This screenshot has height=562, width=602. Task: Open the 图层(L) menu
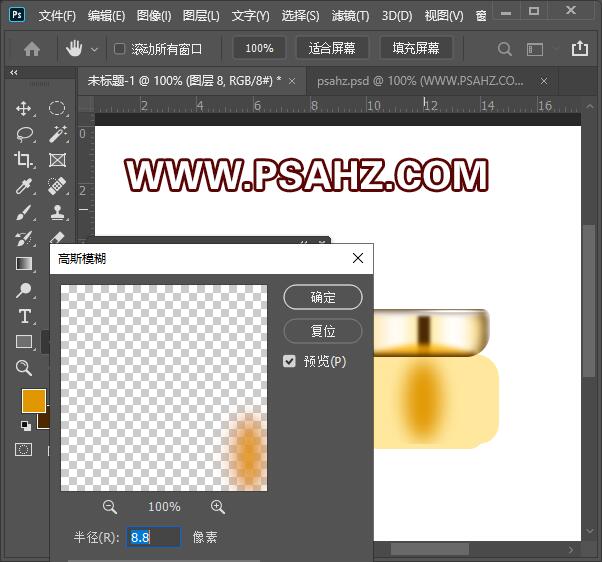click(201, 16)
